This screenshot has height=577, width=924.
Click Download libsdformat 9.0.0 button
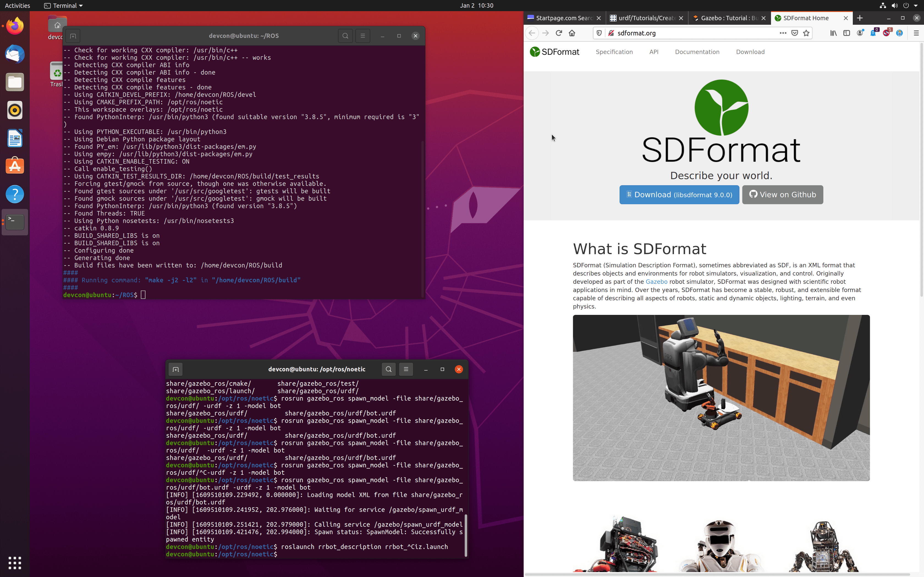[x=679, y=195]
